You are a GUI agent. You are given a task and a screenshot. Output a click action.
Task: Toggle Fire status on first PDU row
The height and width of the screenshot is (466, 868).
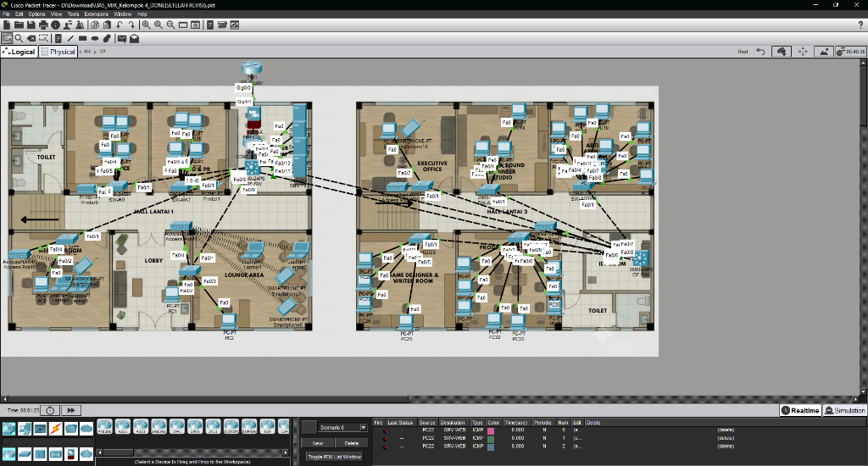(385, 430)
